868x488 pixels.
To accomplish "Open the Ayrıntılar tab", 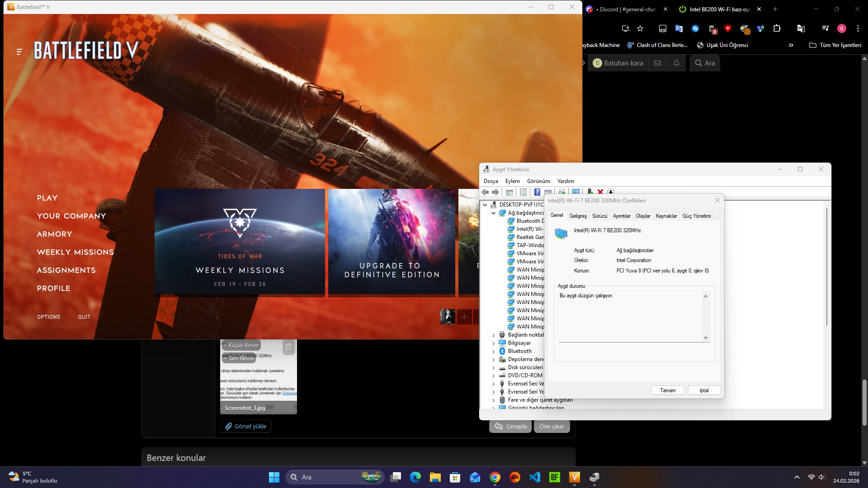I will click(x=621, y=216).
